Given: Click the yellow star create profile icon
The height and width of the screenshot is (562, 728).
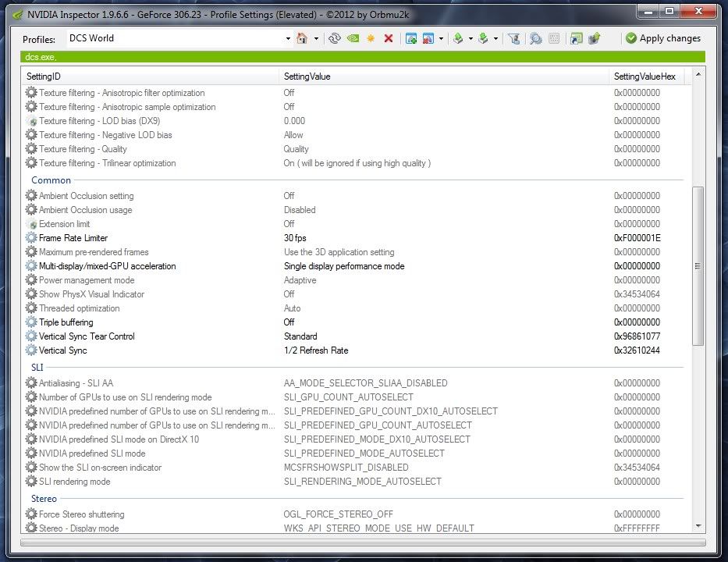Looking at the screenshot, I should coord(371,38).
